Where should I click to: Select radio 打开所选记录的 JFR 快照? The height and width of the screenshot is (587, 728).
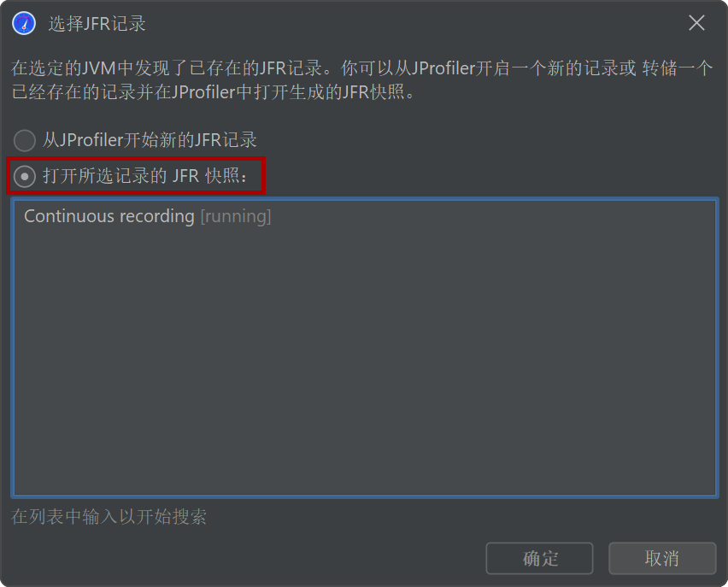coord(25,176)
